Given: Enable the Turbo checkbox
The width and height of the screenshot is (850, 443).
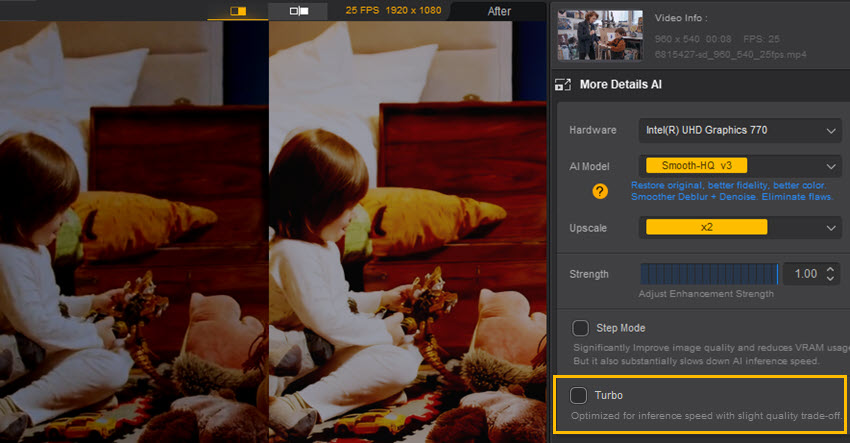Looking at the screenshot, I should point(579,395).
